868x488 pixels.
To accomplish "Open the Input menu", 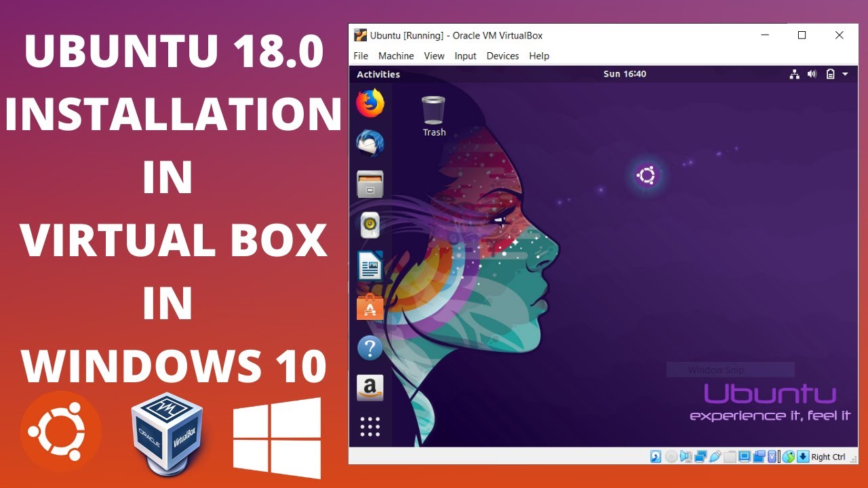I will (x=465, y=56).
